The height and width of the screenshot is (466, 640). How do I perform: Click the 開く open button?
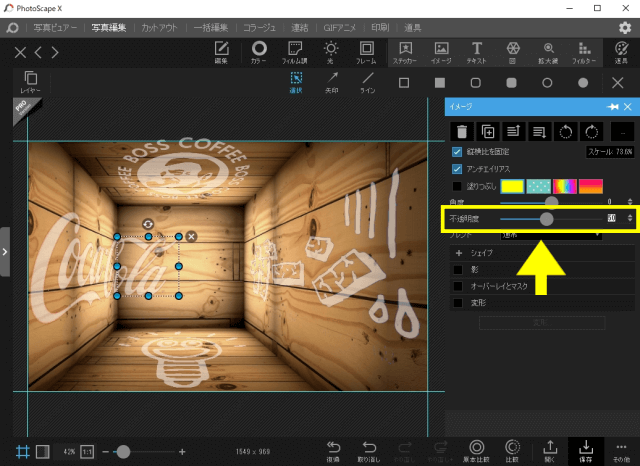(550, 451)
